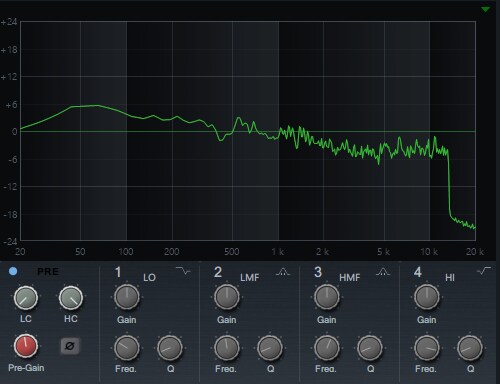Click band 3 HMF Gain knob
The image size is (500, 384).
click(x=327, y=297)
